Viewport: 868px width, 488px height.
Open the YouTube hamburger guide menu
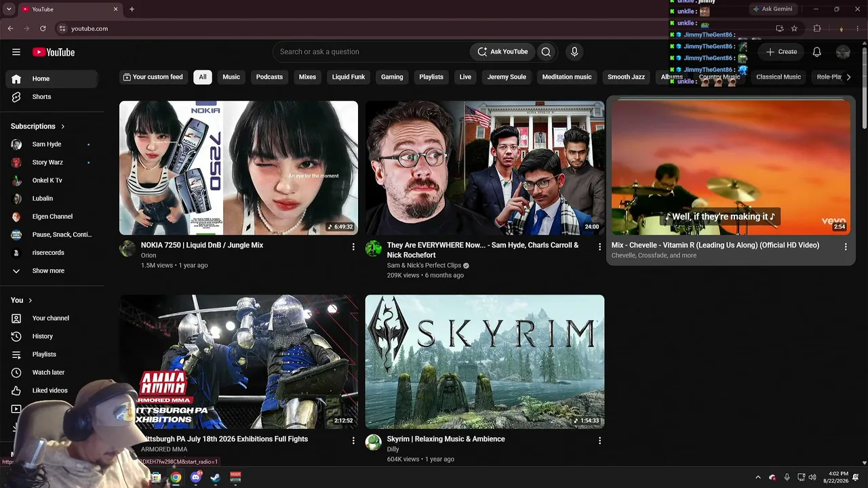[16, 52]
